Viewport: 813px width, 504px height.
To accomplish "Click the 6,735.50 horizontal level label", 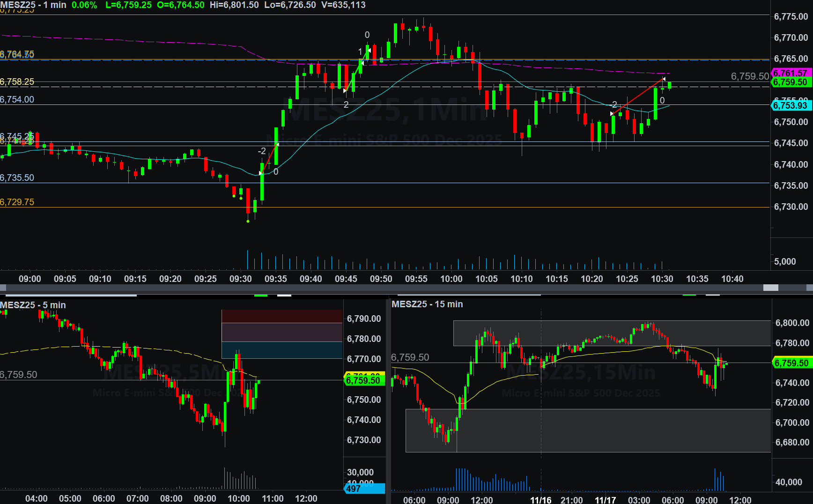I will pyautogui.click(x=17, y=178).
